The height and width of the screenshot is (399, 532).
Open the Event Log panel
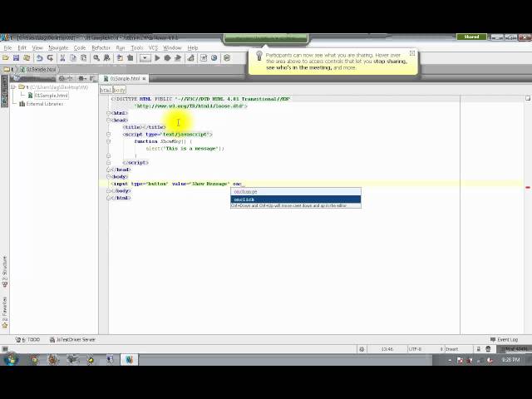(x=504, y=339)
